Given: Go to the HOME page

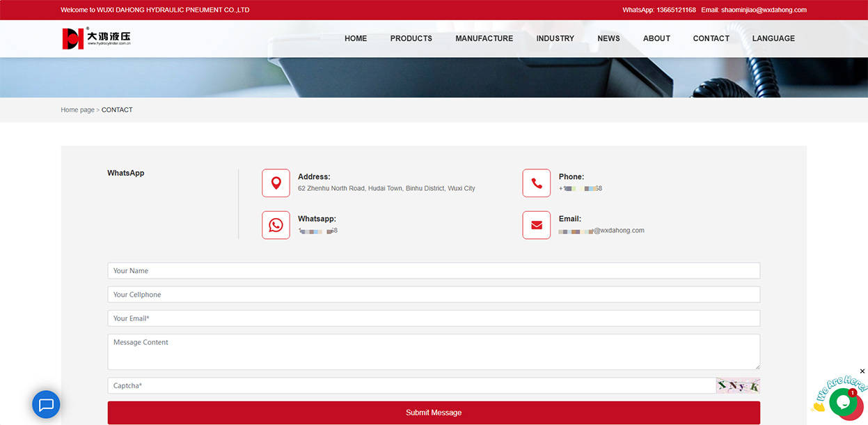Looking at the screenshot, I should tap(355, 38).
